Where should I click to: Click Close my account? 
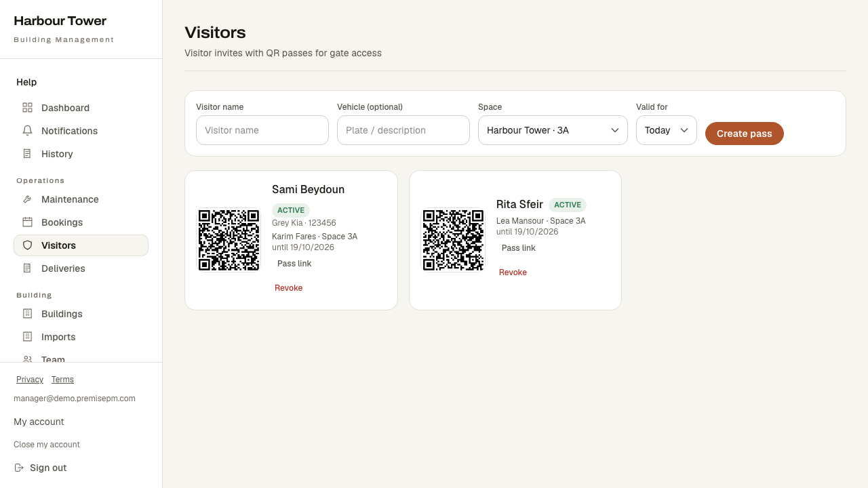(x=47, y=445)
